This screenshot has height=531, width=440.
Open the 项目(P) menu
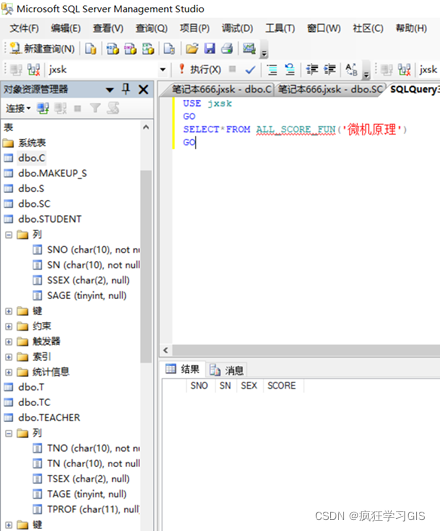pyautogui.click(x=194, y=28)
